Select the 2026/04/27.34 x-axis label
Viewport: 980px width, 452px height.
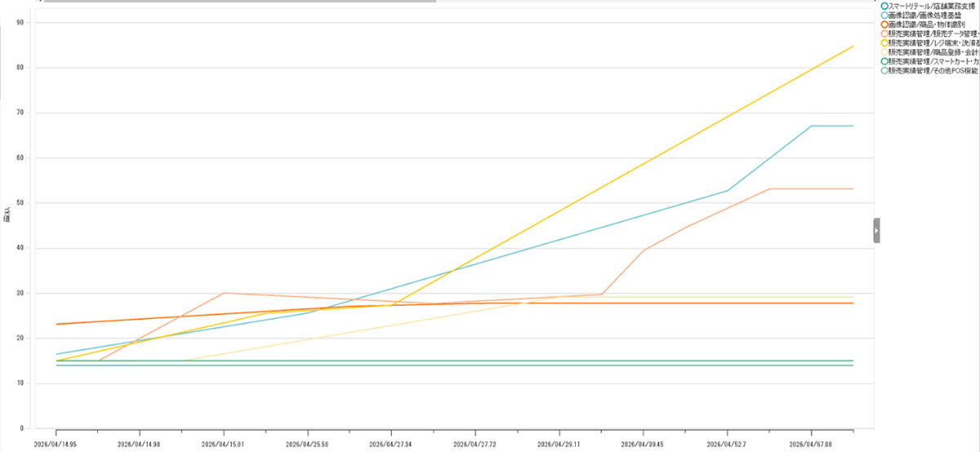pos(391,443)
